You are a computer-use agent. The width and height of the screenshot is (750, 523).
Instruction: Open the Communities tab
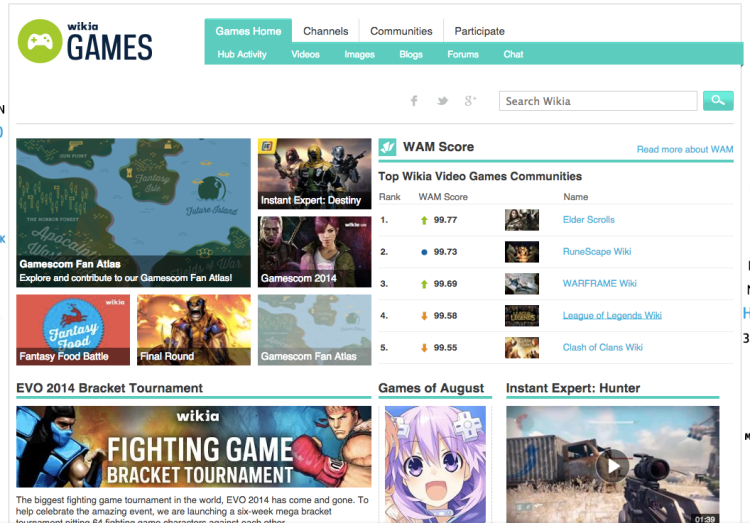point(401,31)
